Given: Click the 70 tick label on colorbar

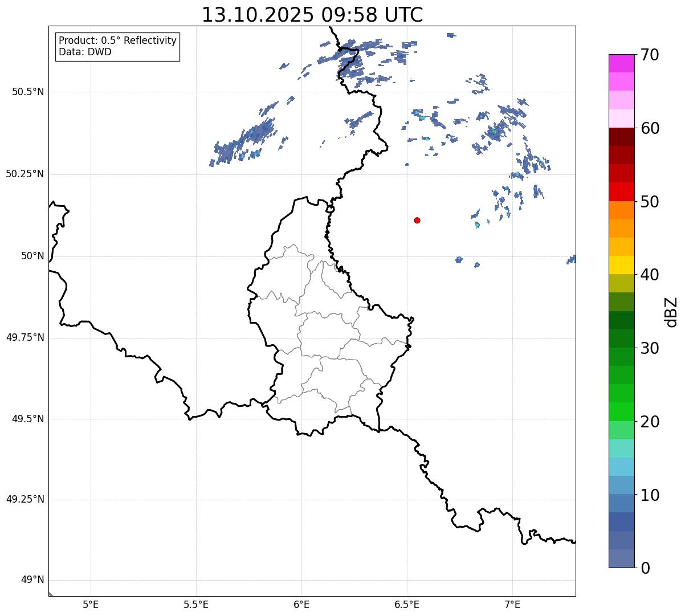Looking at the screenshot, I should tap(649, 55).
